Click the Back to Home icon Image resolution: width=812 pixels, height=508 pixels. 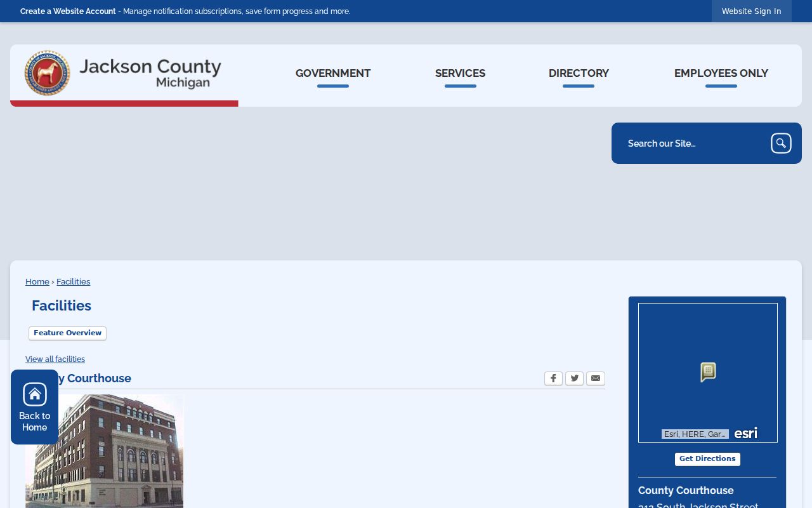(x=35, y=407)
